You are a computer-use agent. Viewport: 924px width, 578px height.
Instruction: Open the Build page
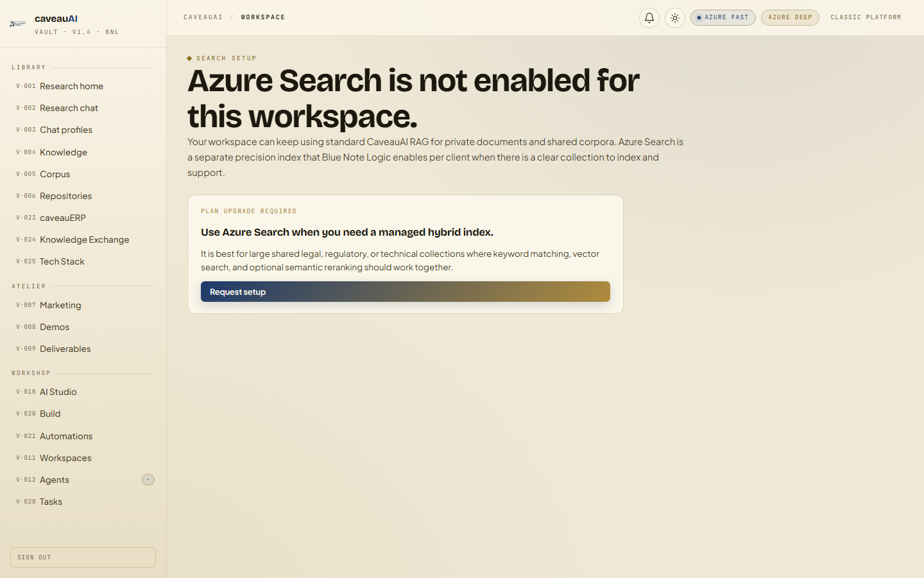(x=83, y=414)
